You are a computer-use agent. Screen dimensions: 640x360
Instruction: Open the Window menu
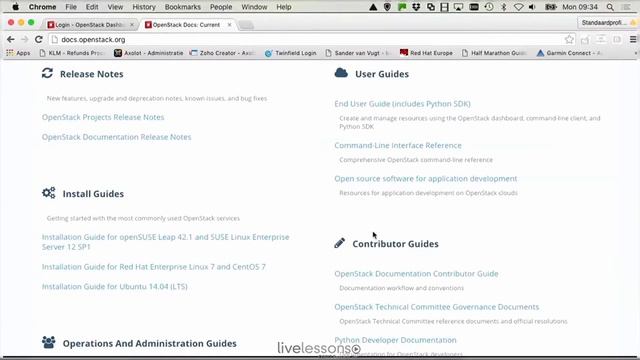[x=254, y=7]
